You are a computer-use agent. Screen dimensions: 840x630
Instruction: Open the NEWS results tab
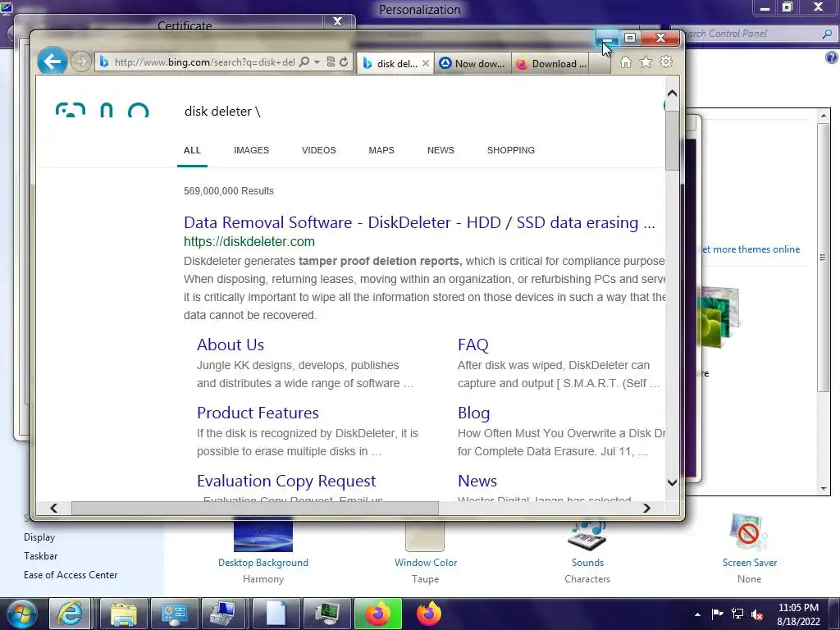441,150
